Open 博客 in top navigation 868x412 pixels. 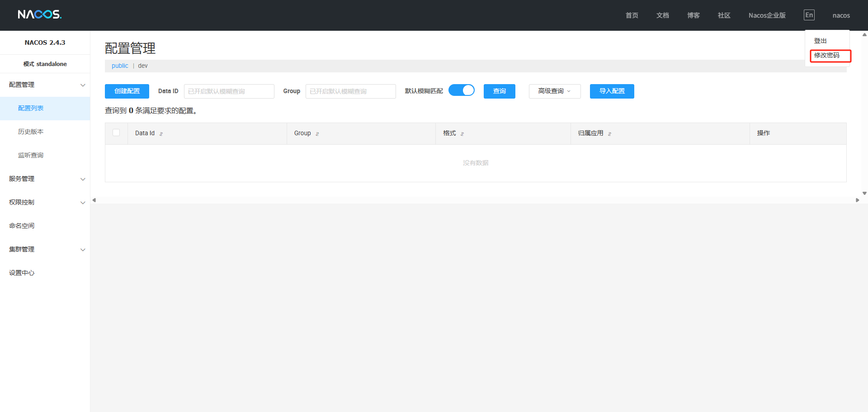[x=693, y=15]
